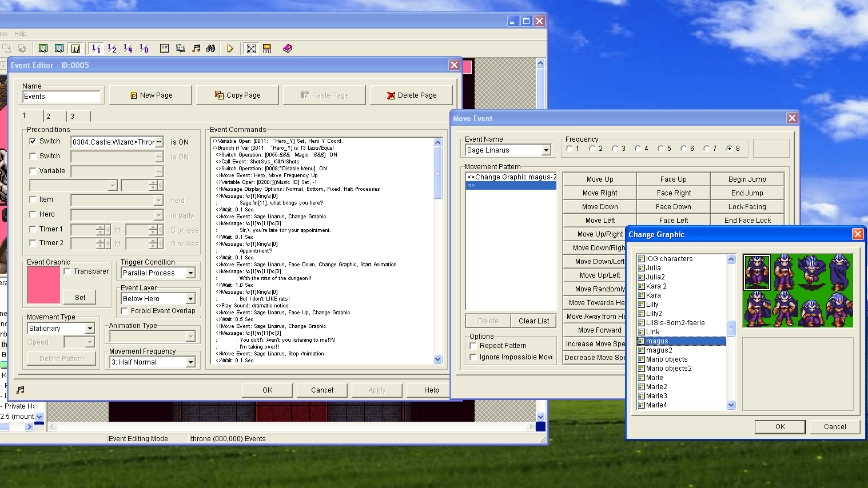The image size is (868, 488).
Task: Switch to 1/8 zoom scale
Action: 144,49
